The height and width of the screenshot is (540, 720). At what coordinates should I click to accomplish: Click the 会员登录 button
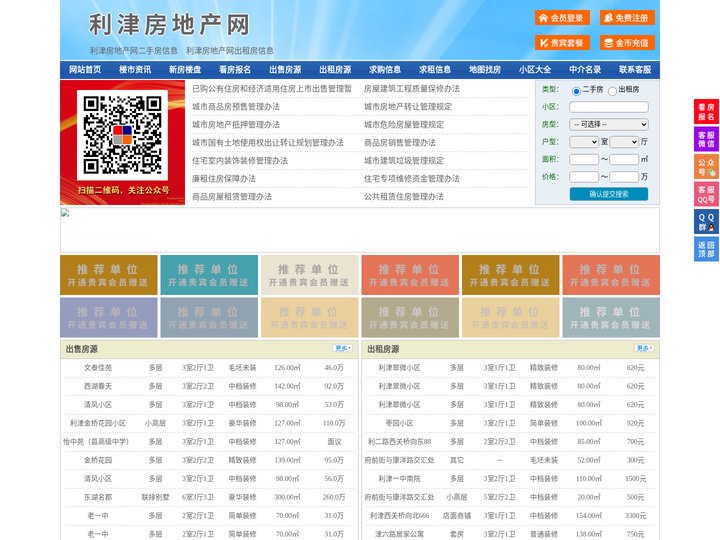click(562, 18)
